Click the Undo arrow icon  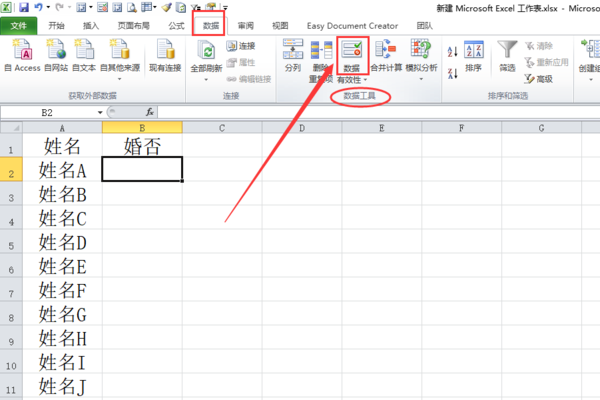tap(38, 7)
